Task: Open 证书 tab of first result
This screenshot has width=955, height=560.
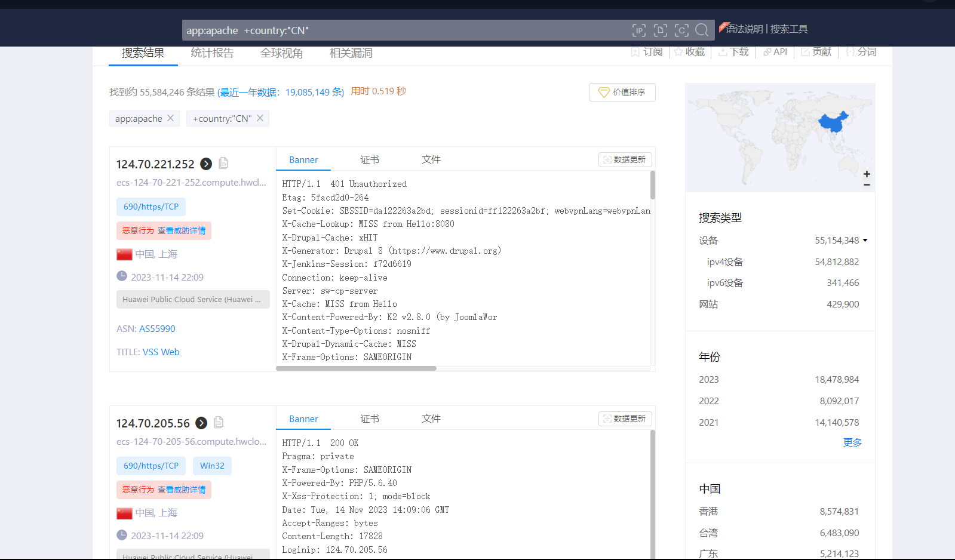Action: [x=370, y=160]
